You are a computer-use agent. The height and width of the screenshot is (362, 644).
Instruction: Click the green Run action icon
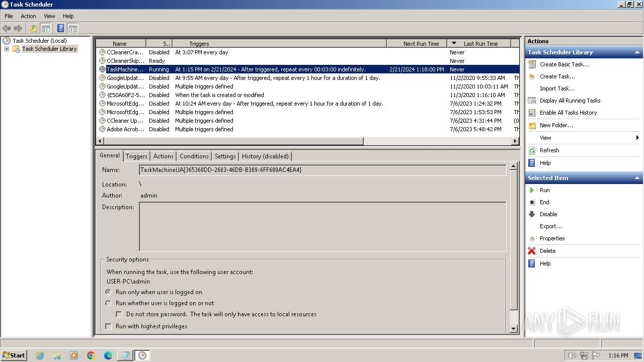[532, 190]
